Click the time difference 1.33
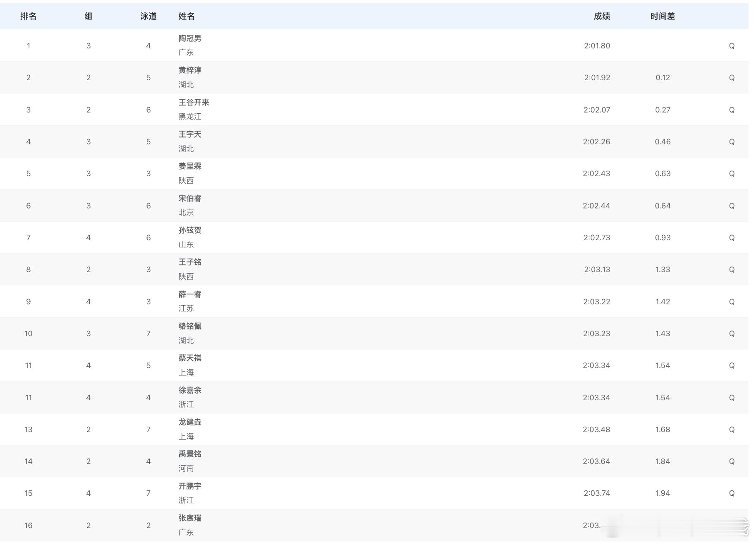Image resolution: width=756 pixels, height=545 pixels. (x=663, y=270)
